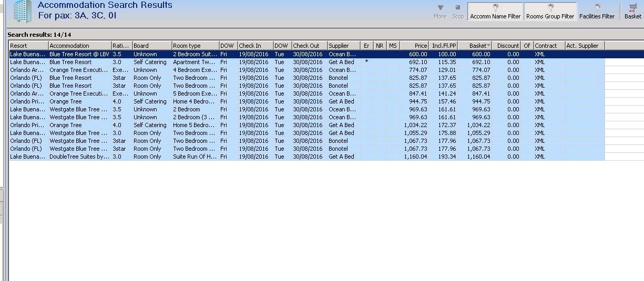
Task: Click the 1,160.04 price cell
Action: point(414,157)
